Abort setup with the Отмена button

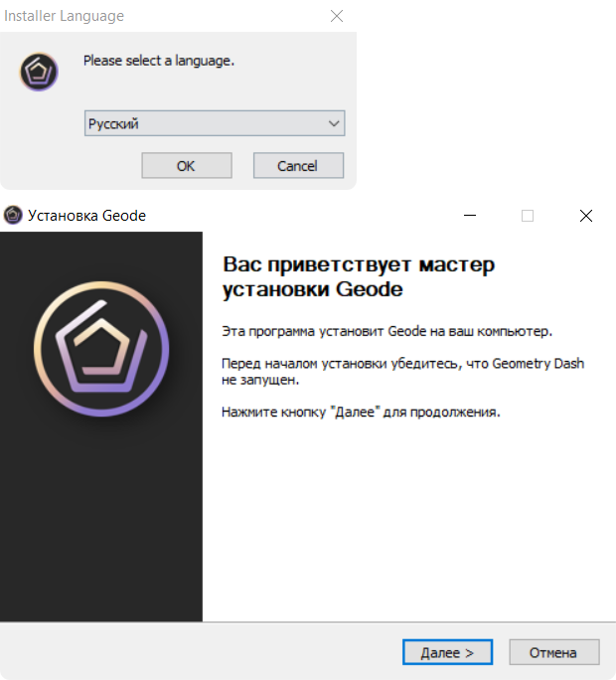[554, 652]
